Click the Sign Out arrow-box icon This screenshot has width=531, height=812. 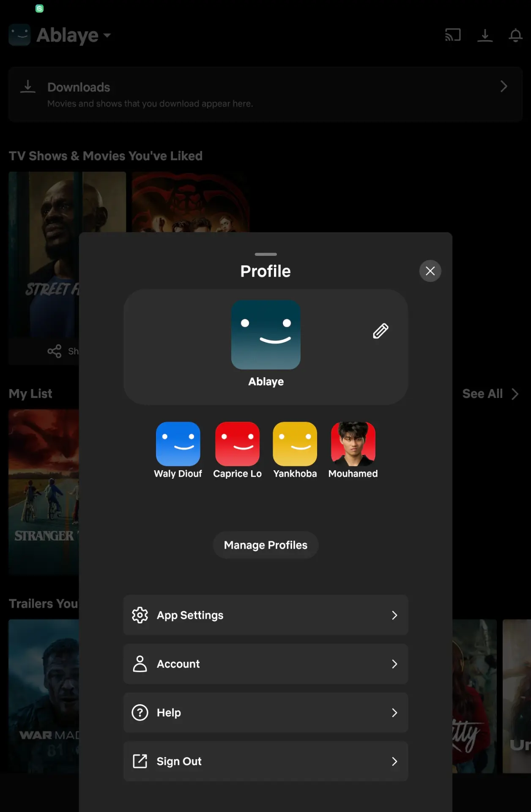(x=140, y=761)
